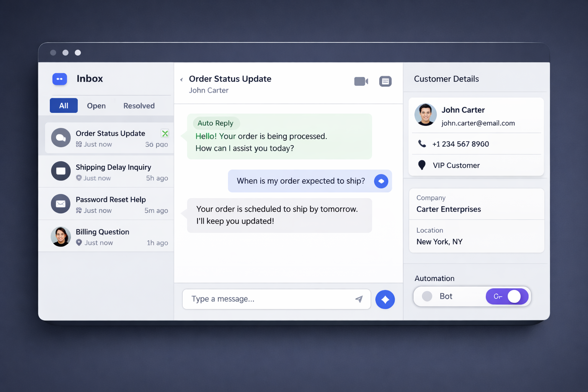This screenshot has height=392, width=588.
Task: Click the Billing Question avatar photo
Action: [x=61, y=237]
